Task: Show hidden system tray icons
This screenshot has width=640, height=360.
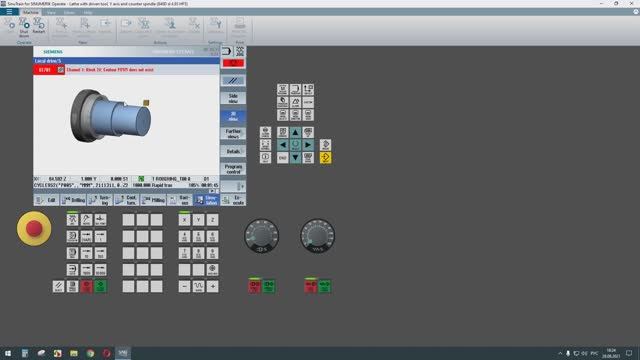Action: 560,353
